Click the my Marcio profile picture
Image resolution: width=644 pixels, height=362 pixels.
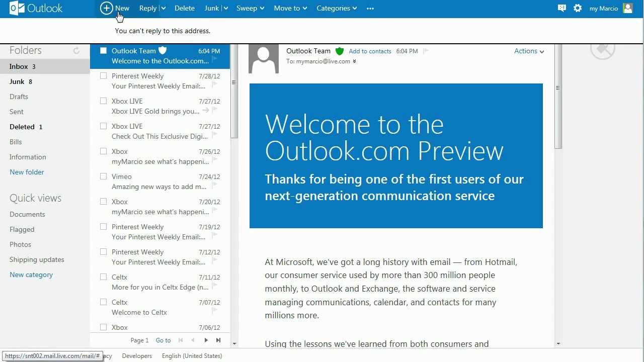(x=627, y=8)
